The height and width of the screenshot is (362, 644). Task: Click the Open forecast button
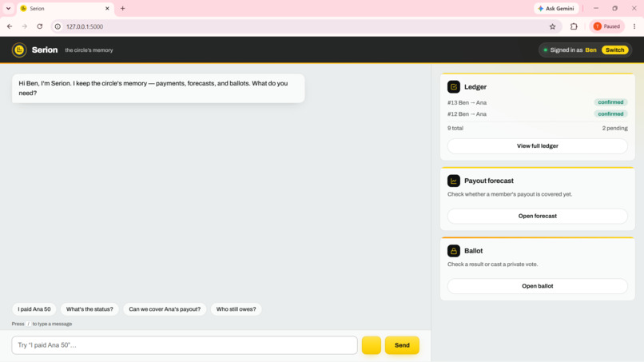(x=537, y=216)
